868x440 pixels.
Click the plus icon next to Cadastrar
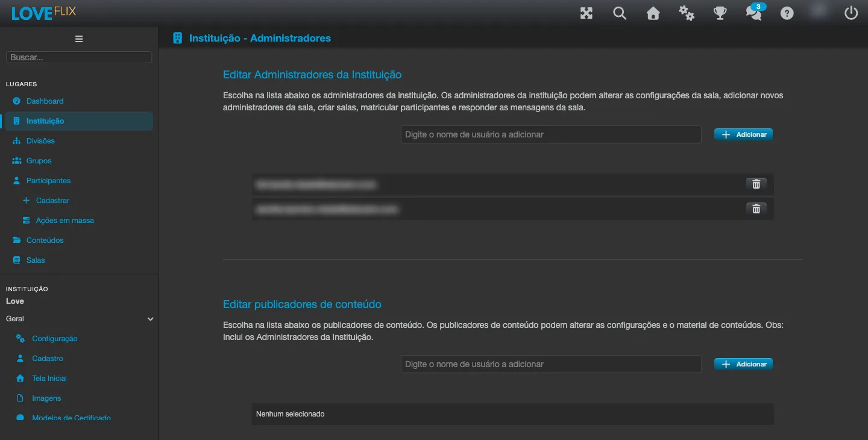(26, 201)
